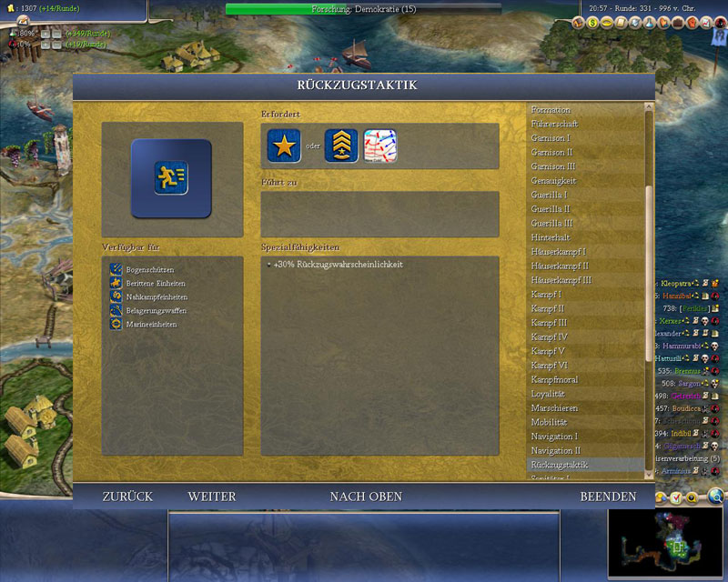
Task: Click the red checkmark checklist icon
Action: [x=676, y=498]
